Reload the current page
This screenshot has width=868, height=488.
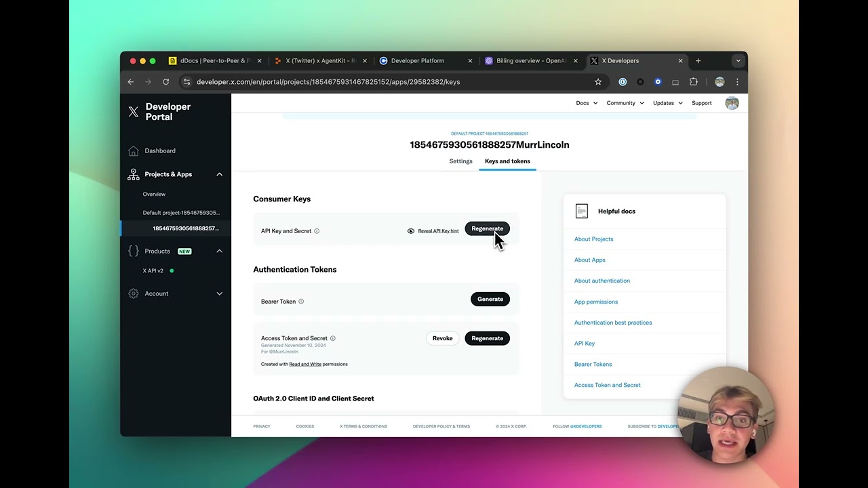[x=165, y=81]
